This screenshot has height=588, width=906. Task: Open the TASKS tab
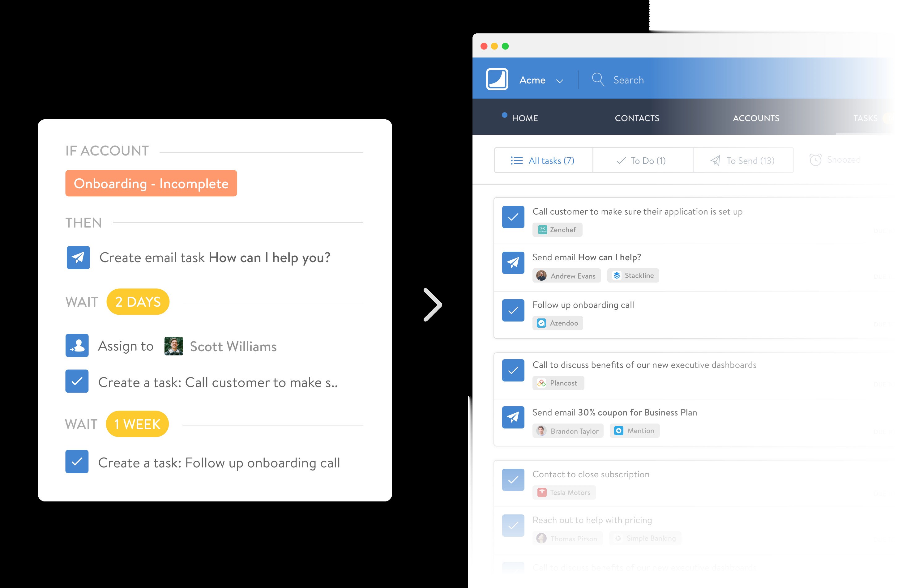pos(865,118)
